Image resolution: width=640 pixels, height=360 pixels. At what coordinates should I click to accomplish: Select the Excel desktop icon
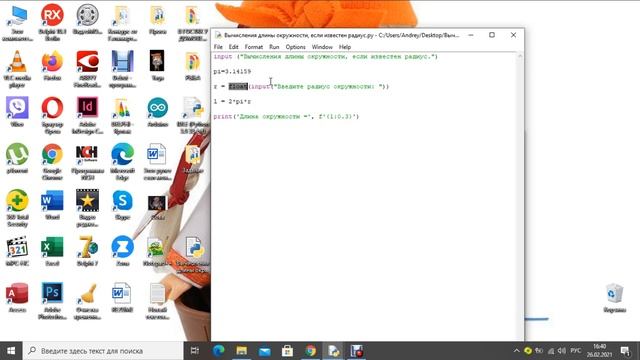(52, 251)
